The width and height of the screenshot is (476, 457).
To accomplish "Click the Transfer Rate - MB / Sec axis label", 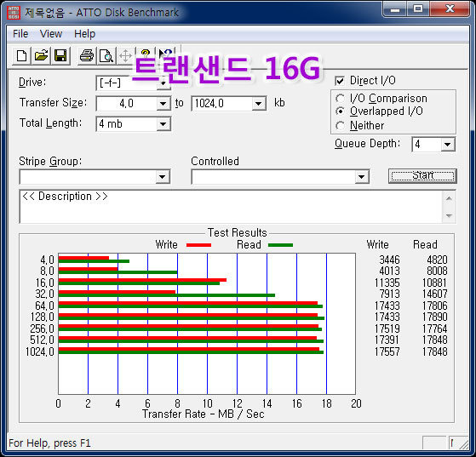I will point(204,414).
